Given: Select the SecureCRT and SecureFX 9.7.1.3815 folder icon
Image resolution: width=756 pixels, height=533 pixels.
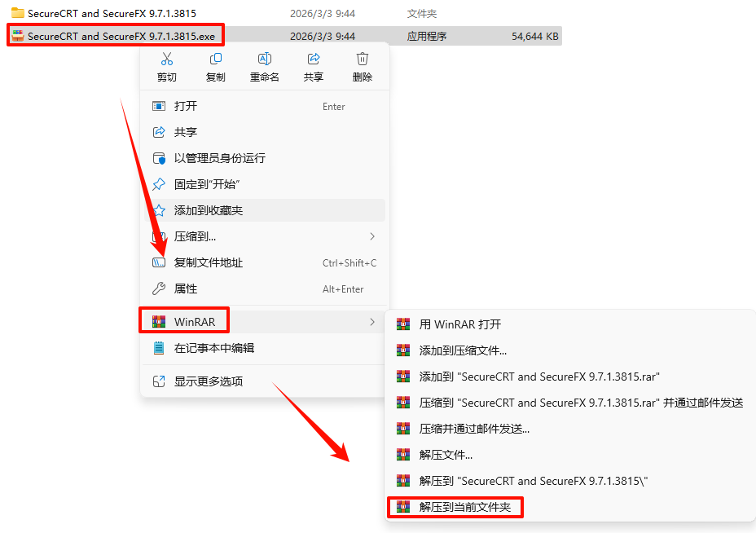Looking at the screenshot, I should click(18, 13).
